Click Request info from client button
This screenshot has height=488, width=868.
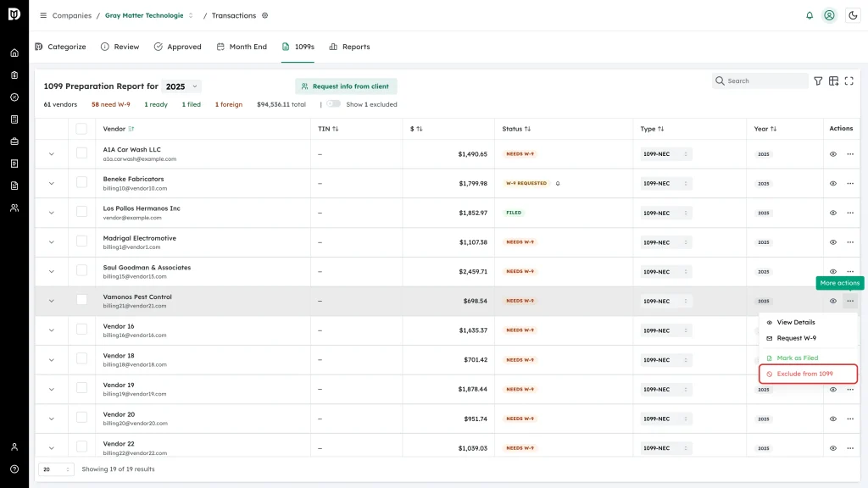pyautogui.click(x=346, y=86)
